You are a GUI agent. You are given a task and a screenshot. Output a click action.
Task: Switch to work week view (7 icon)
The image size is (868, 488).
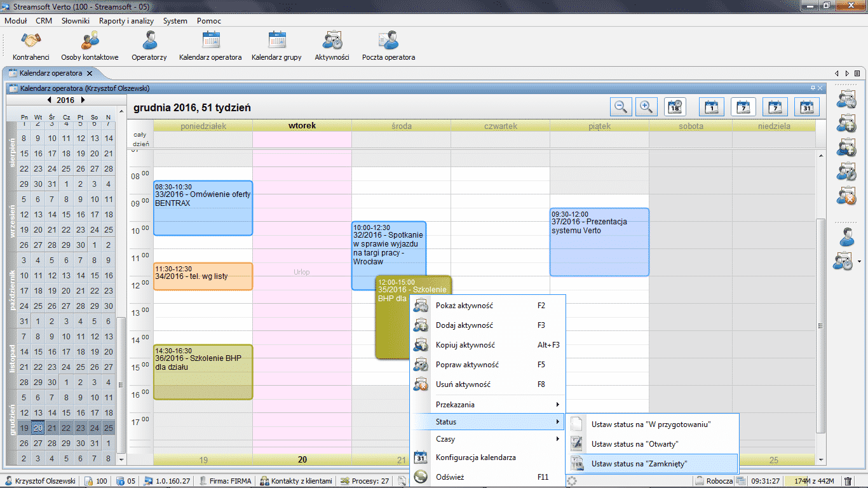pos(743,107)
